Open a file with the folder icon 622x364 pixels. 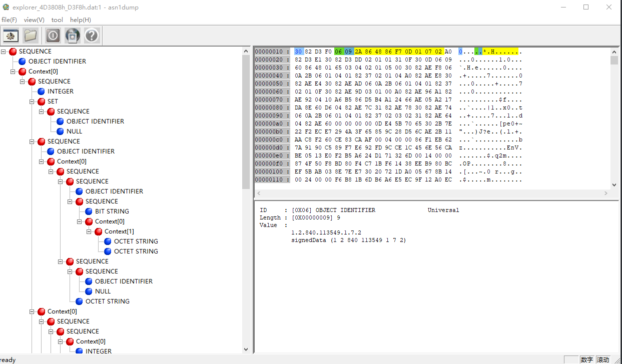click(31, 35)
